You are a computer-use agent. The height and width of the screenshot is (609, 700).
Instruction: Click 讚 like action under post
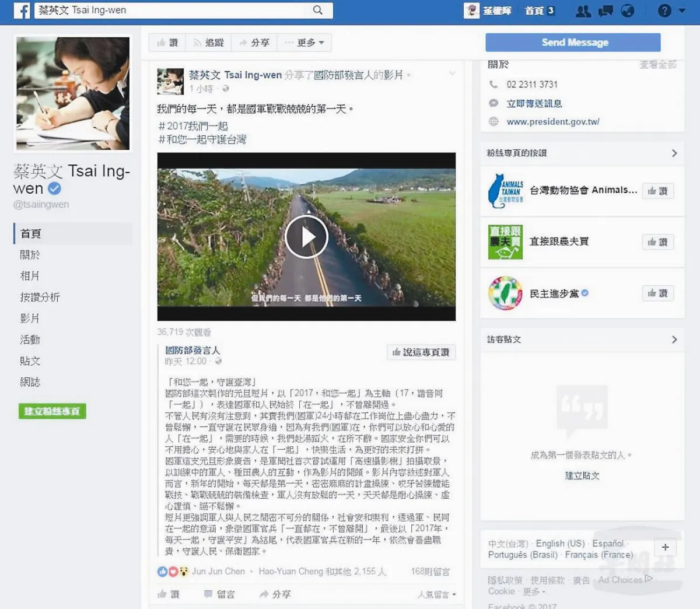169,594
